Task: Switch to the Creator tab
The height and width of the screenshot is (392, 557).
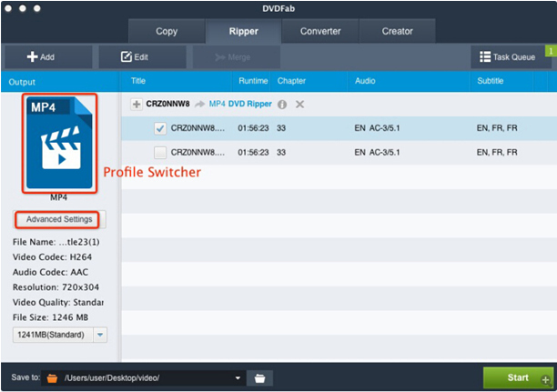Action: tap(398, 31)
